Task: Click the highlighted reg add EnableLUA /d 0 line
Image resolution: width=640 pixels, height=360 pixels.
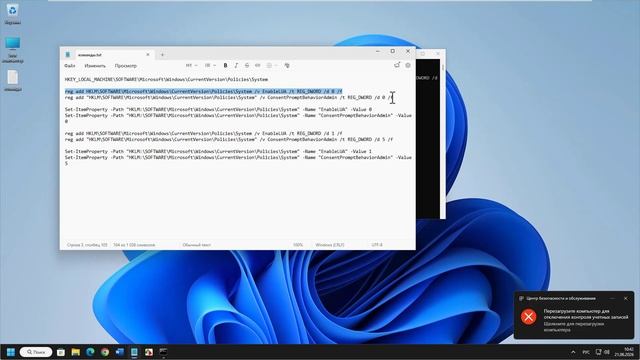Action: 203,91
